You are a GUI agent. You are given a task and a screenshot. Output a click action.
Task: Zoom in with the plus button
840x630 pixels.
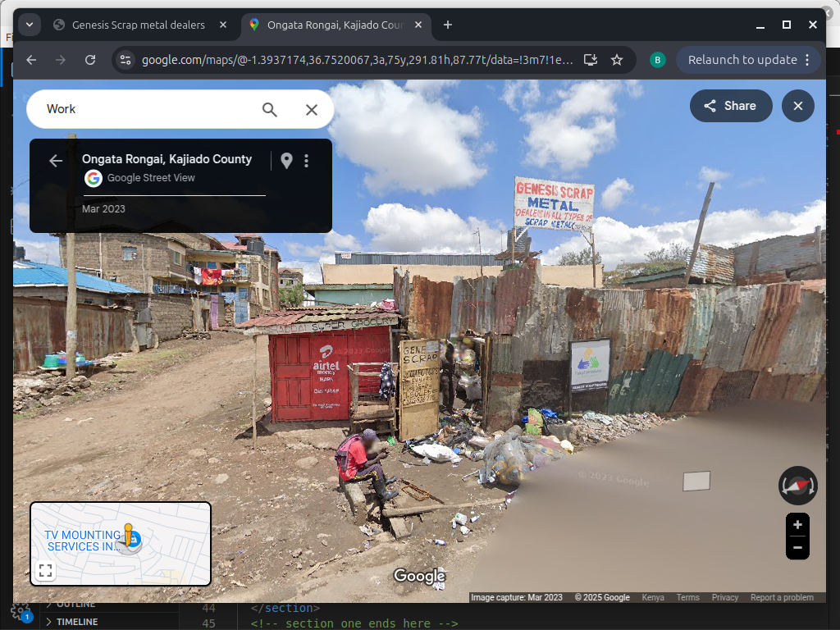point(797,525)
